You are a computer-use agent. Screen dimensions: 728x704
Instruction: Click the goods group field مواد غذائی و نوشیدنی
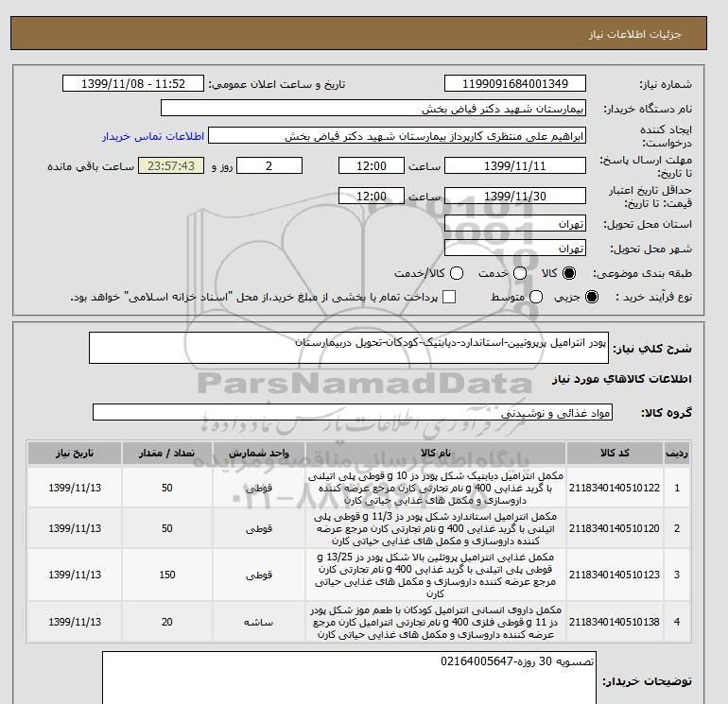(x=353, y=412)
